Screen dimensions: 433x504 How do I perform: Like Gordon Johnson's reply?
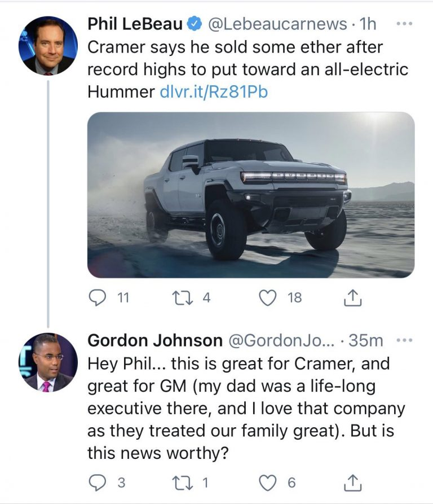[269, 483]
